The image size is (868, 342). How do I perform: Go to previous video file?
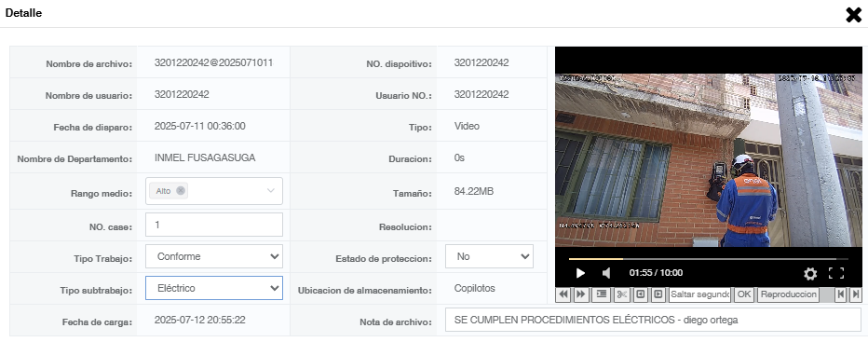[x=841, y=294]
